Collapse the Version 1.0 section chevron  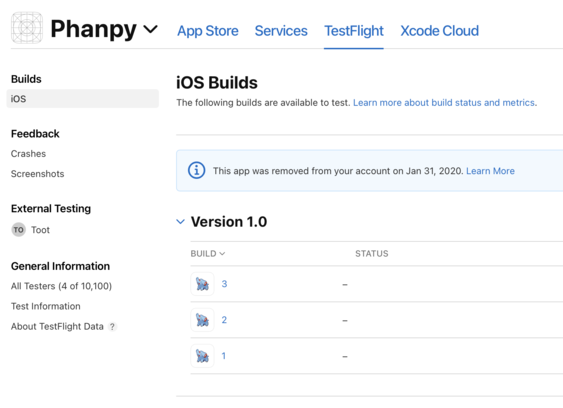(x=181, y=222)
